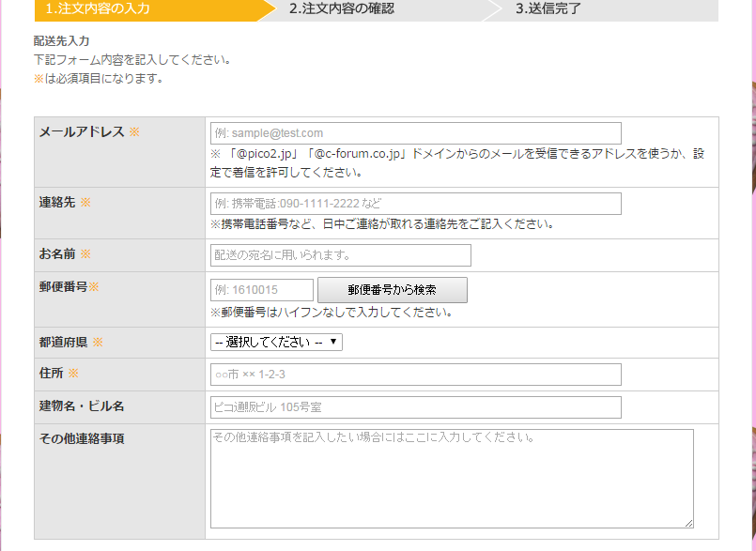Focus the 郵便番号 postal code field
Screen dimensions: 756x551
[262, 290]
